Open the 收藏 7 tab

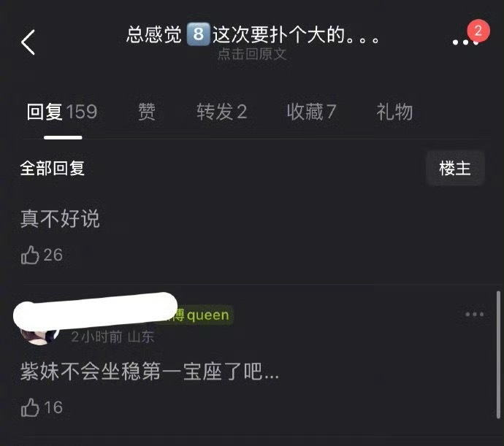point(311,112)
